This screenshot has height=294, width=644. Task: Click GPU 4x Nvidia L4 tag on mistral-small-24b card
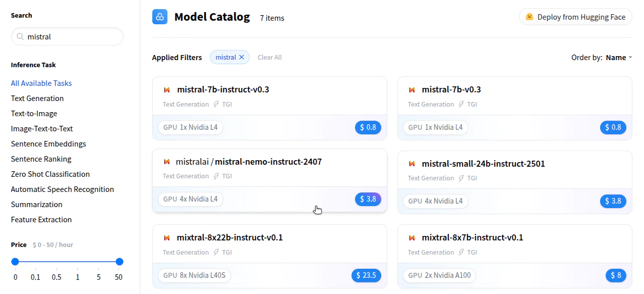436,201
